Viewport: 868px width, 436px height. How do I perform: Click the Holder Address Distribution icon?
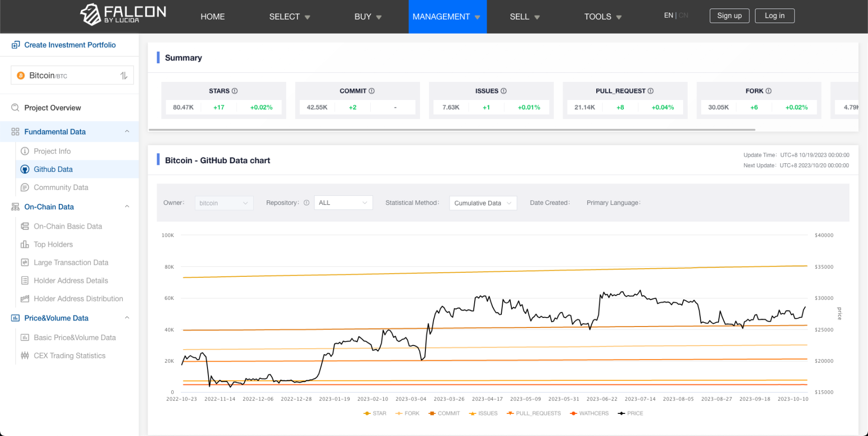pyautogui.click(x=25, y=299)
